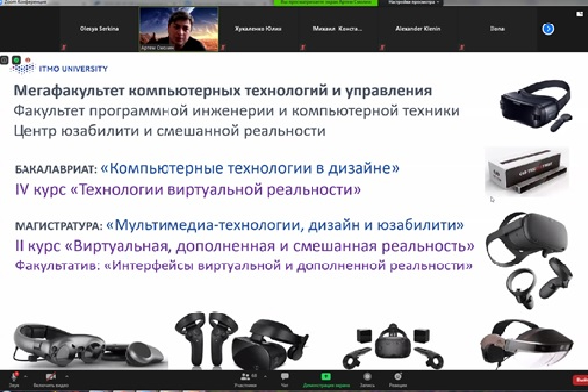Viewport: 588px width, 392px height.
Task: Click the video camera icon to start video
Action: pos(51,377)
